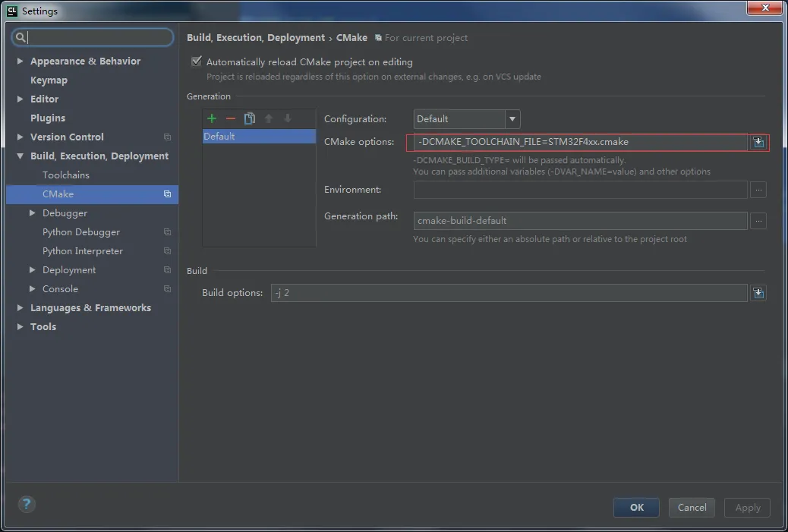The width and height of the screenshot is (788, 532).
Task: Open the help question mark button
Action: pos(27,504)
